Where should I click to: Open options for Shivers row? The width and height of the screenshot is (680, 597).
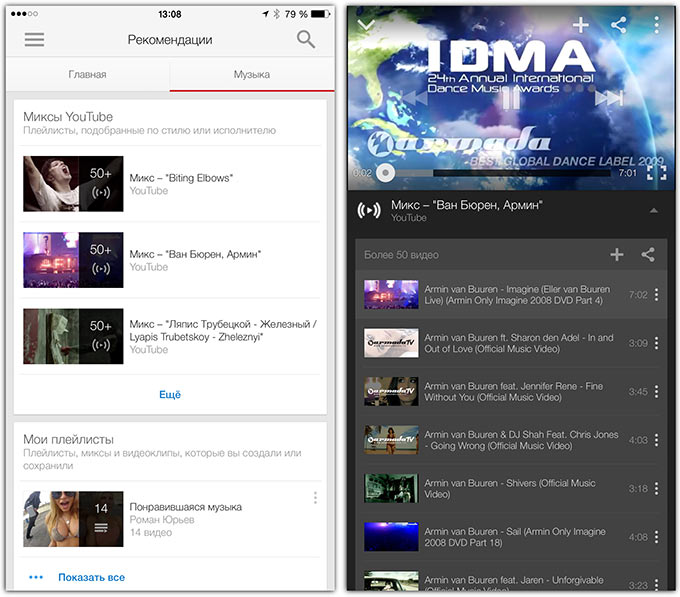tap(657, 489)
